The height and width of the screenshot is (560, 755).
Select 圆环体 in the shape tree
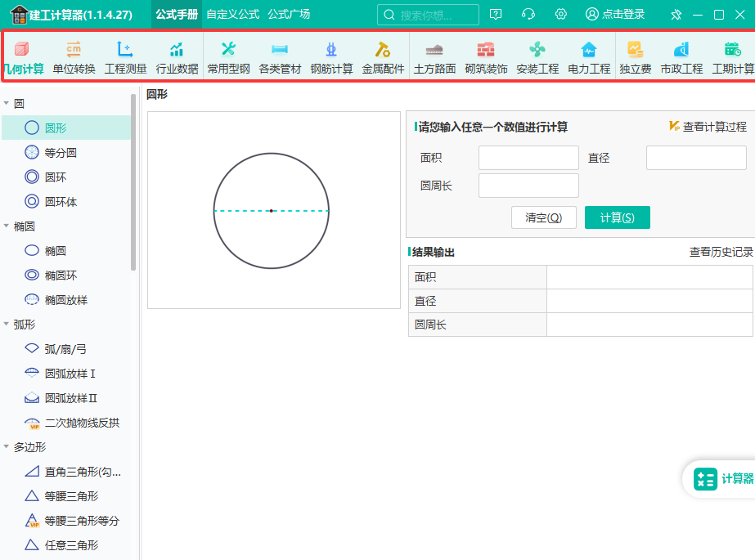(61, 202)
